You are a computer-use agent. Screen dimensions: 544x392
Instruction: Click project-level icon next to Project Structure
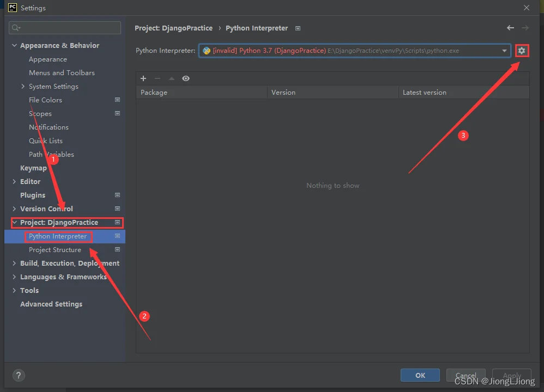(x=118, y=249)
